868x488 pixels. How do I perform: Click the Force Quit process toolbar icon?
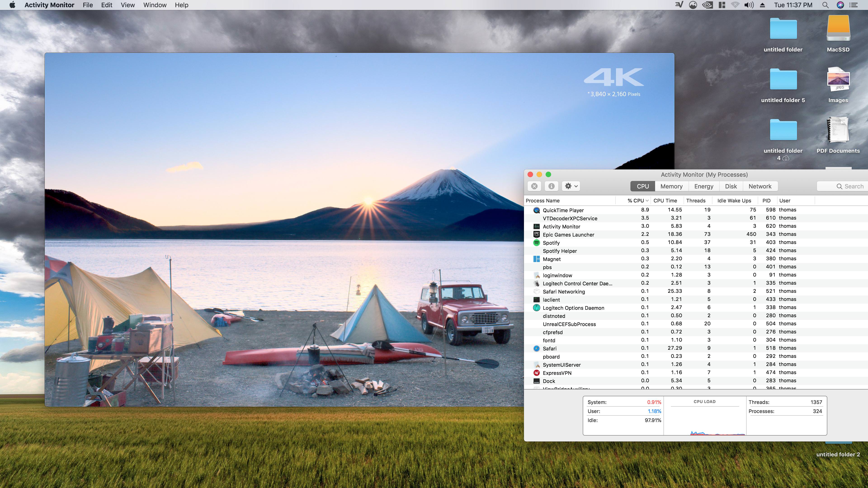click(534, 186)
